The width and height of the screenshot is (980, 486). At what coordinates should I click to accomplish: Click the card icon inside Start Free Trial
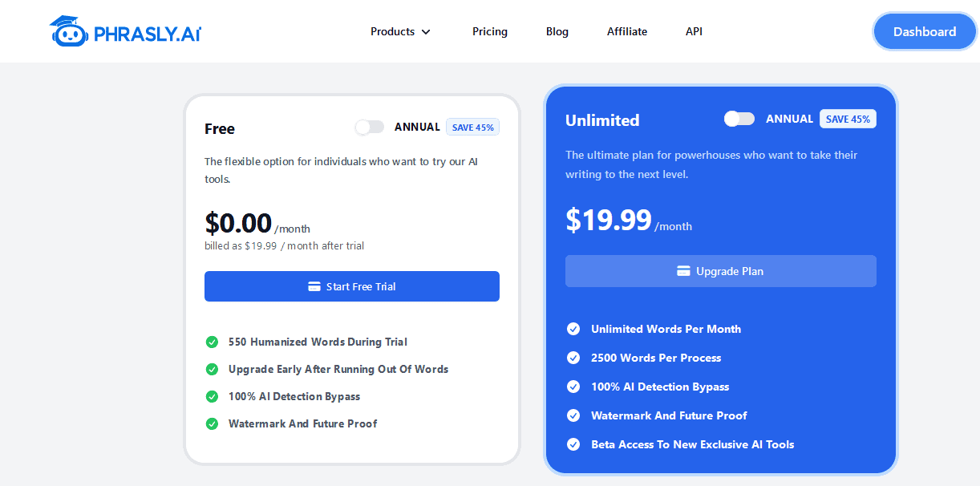click(x=314, y=286)
